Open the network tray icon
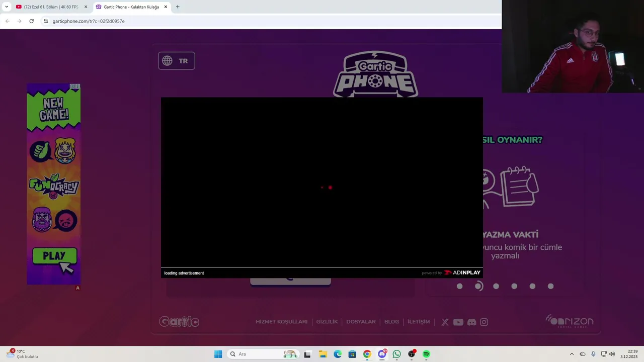Viewport: 644px width, 362px height. 604,354
